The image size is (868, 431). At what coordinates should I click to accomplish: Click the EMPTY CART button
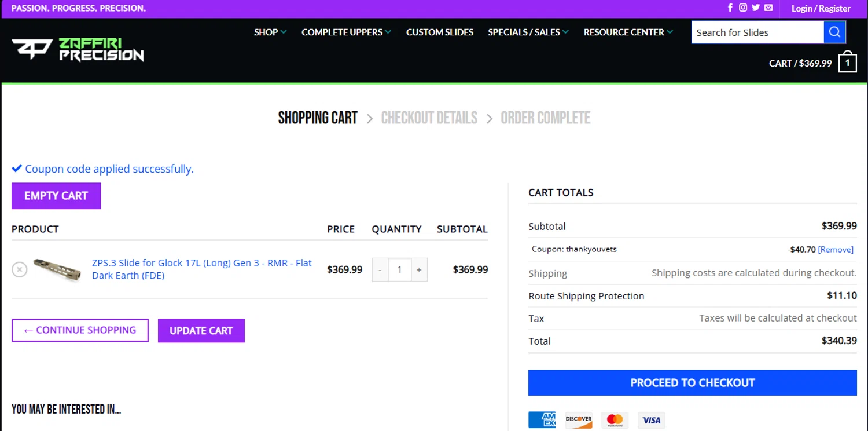pyautogui.click(x=56, y=196)
